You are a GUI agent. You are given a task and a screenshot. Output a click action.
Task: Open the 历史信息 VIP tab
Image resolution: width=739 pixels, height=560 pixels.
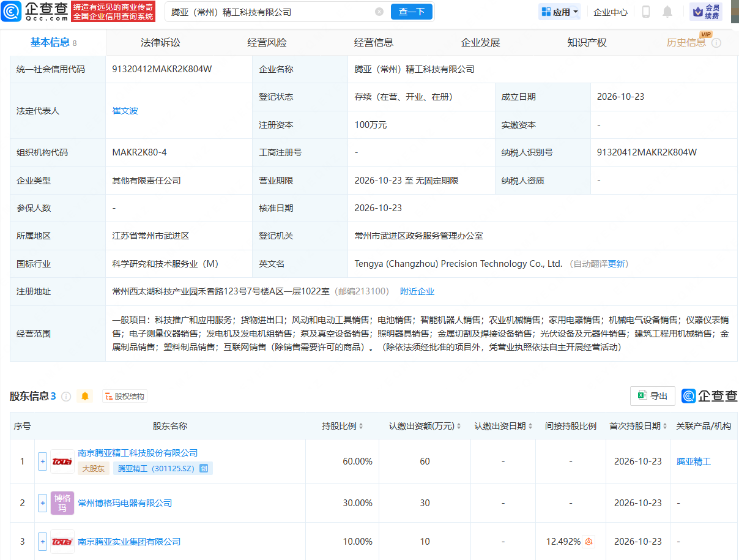686,43
